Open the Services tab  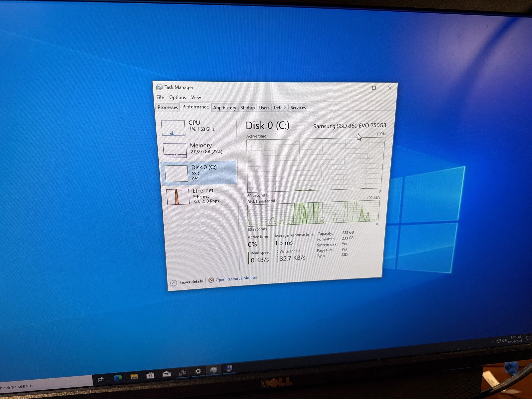point(298,108)
